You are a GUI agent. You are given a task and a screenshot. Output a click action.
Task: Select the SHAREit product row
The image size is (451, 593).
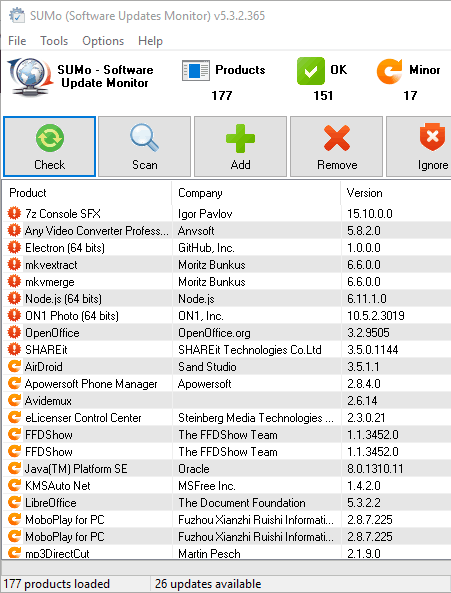point(227,350)
